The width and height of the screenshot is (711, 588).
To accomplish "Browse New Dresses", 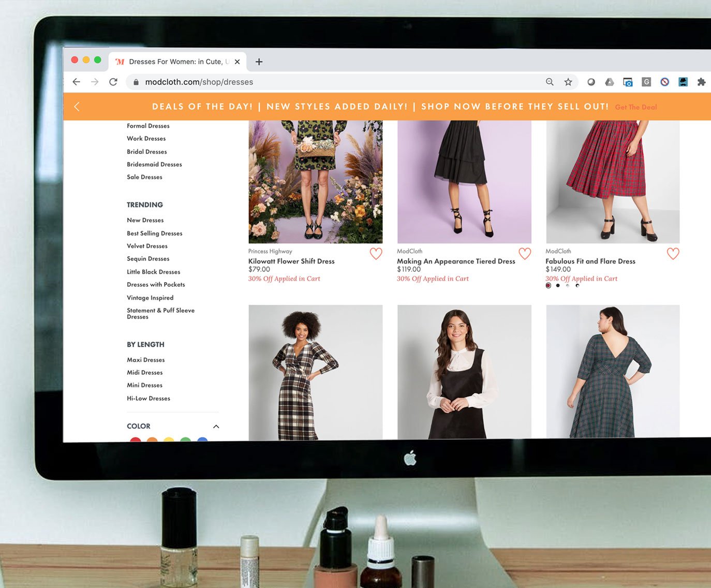I will [x=145, y=220].
